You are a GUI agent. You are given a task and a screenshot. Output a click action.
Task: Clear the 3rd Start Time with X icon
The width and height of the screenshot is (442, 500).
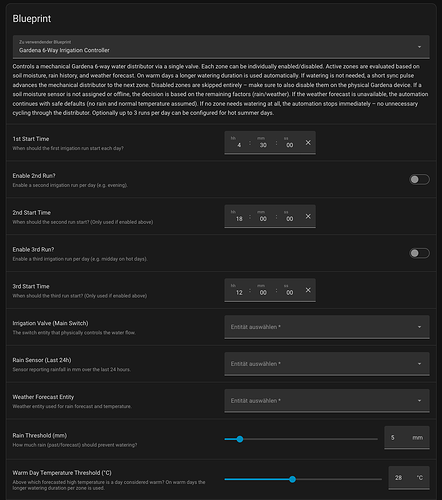(308, 290)
